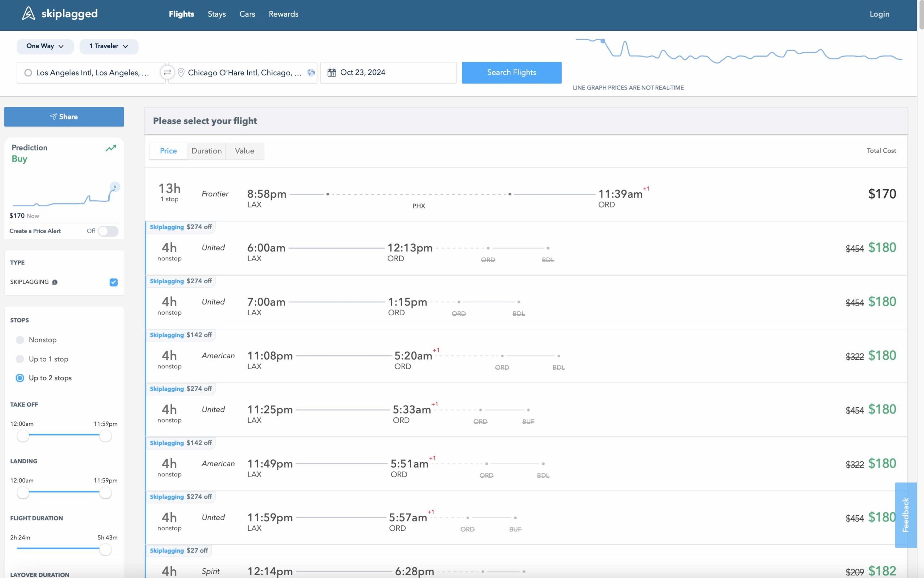Uncheck the SKIPLAGGING checkbox
This screenshot has height=578, width=924.
(114, 282)
